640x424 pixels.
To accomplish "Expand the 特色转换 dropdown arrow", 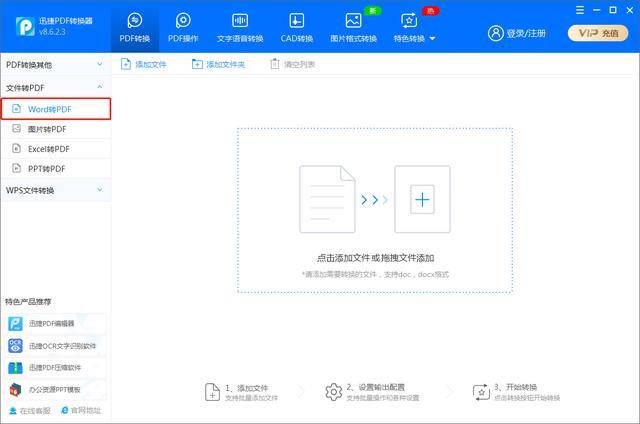I will tap(433, 39).
